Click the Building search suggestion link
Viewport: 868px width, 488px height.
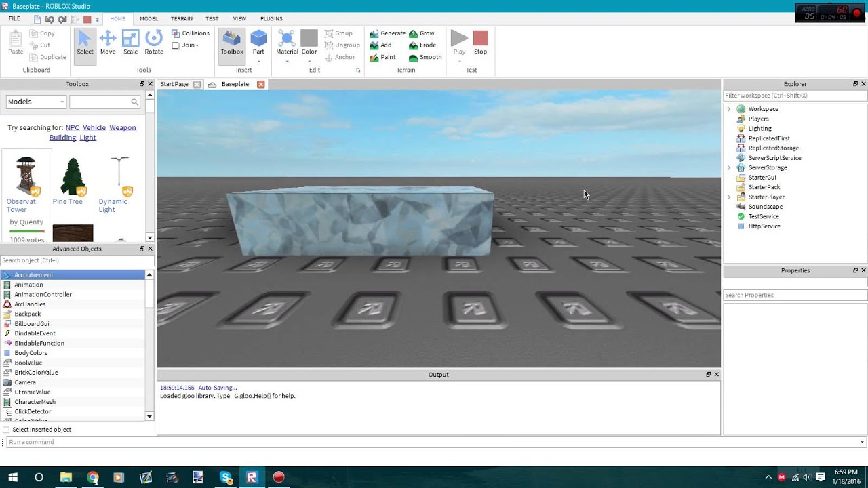coord(62,138)
